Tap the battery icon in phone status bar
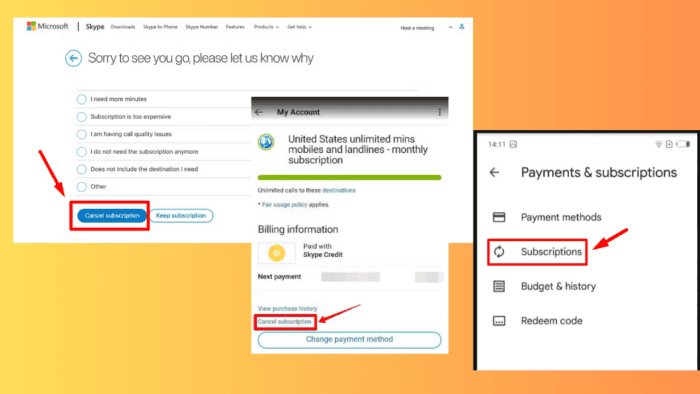The height and width of the screenshot is (394, 700). (683, 144)
